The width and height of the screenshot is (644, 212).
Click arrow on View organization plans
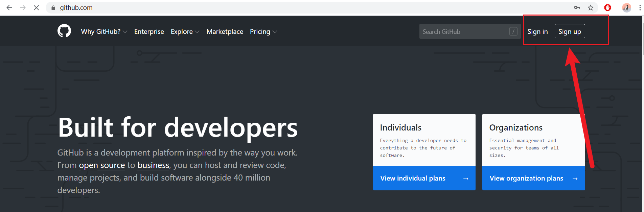575,179
